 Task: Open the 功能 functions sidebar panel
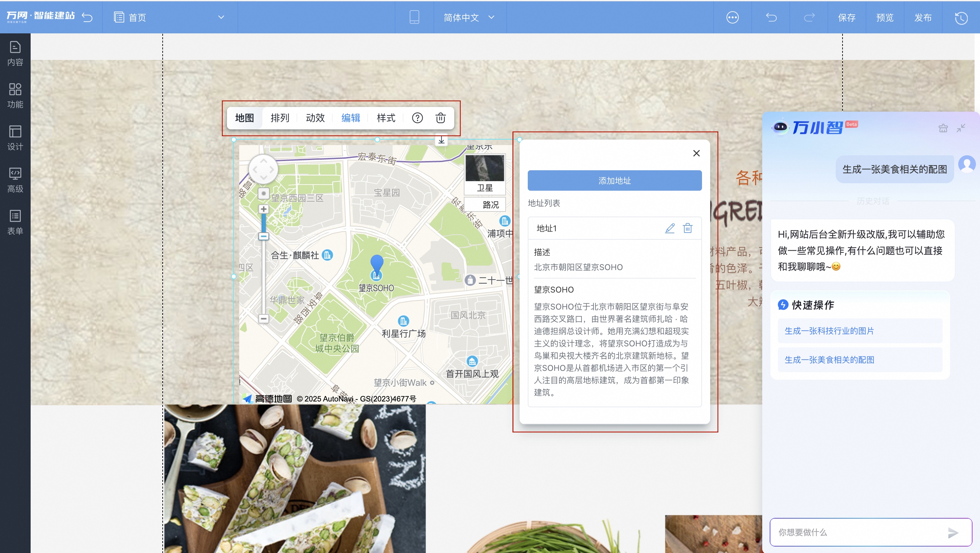15,96
